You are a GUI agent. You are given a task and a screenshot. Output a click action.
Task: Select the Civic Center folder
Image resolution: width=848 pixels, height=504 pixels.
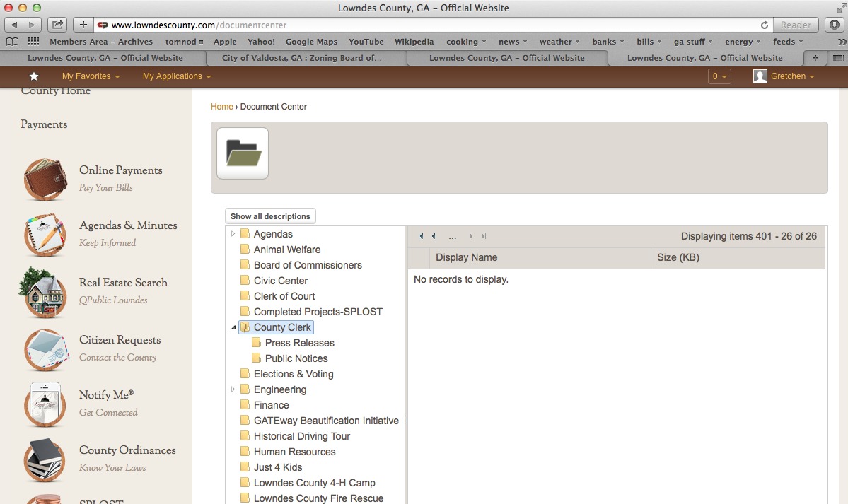pos(281,281)
